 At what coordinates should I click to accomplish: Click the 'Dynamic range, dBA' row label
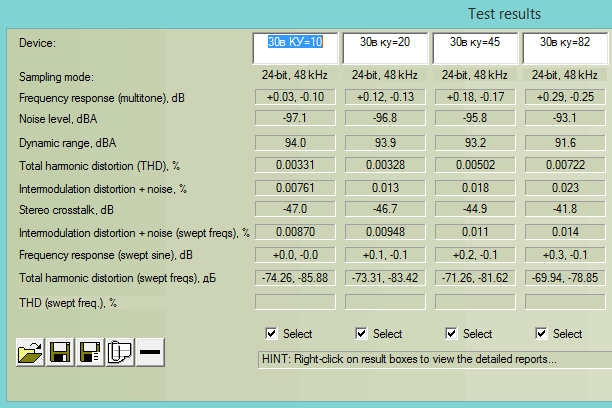(x=68, y=143)
